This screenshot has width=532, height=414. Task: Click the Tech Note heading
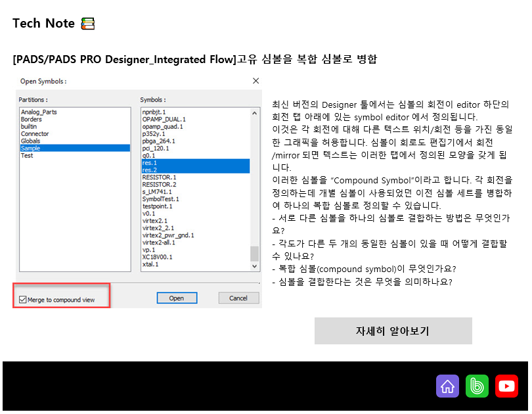point(43,24)
